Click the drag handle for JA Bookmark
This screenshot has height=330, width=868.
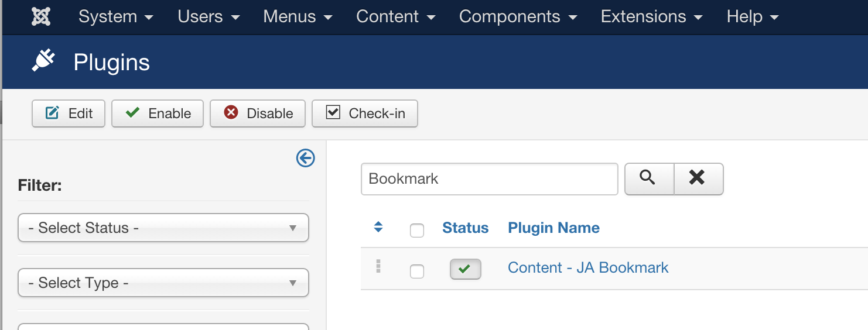pos(378,266)
